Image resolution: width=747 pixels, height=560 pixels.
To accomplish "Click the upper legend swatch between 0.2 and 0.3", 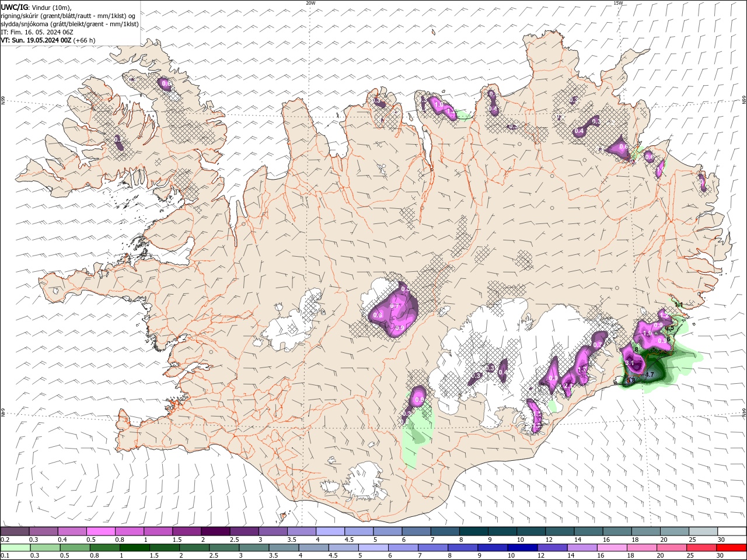I will [x=15, y=531].
